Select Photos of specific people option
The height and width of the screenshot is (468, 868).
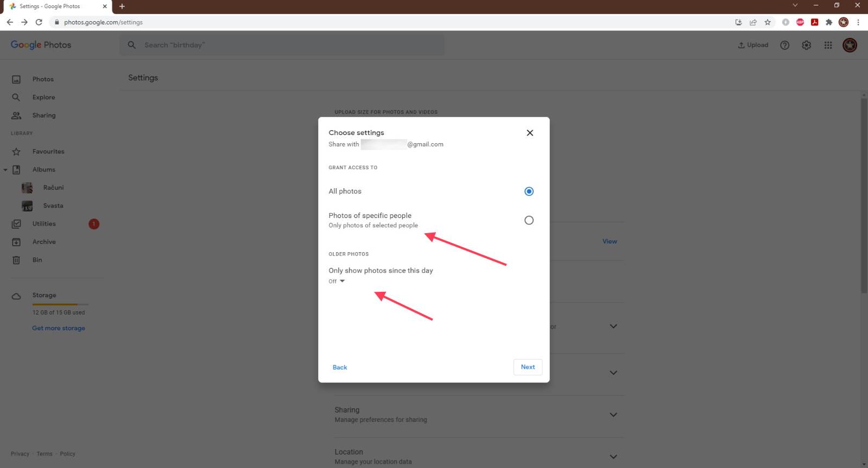click(x=529, y=220)
